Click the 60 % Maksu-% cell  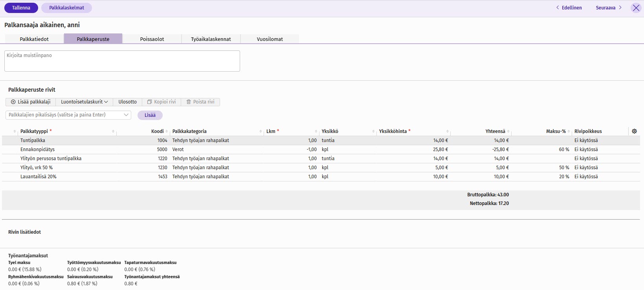click(x=564, y=150)
